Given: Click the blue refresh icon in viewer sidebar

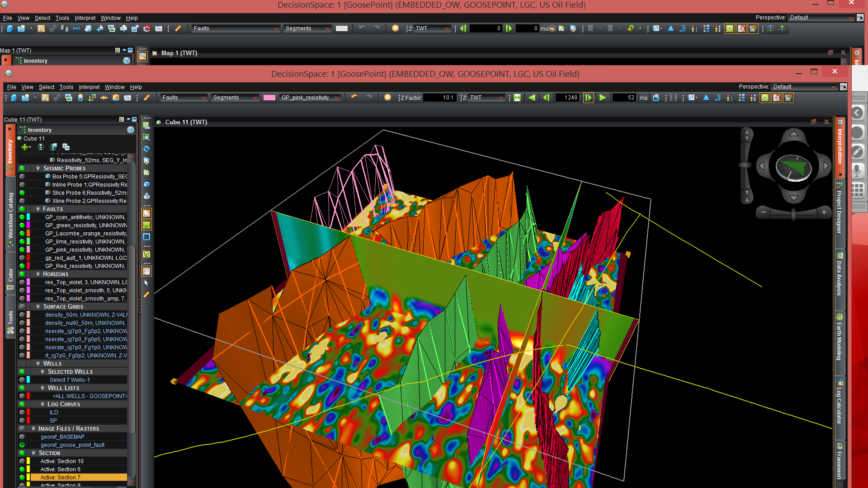Looking at the screenshot, I should click(146, 149).
